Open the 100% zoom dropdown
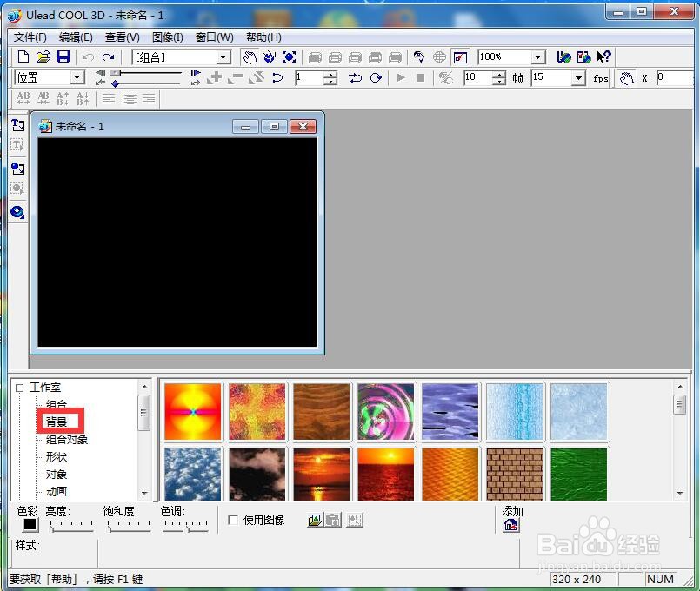The image size is (700, 591). pyautogui.click(x=538, y=57)
